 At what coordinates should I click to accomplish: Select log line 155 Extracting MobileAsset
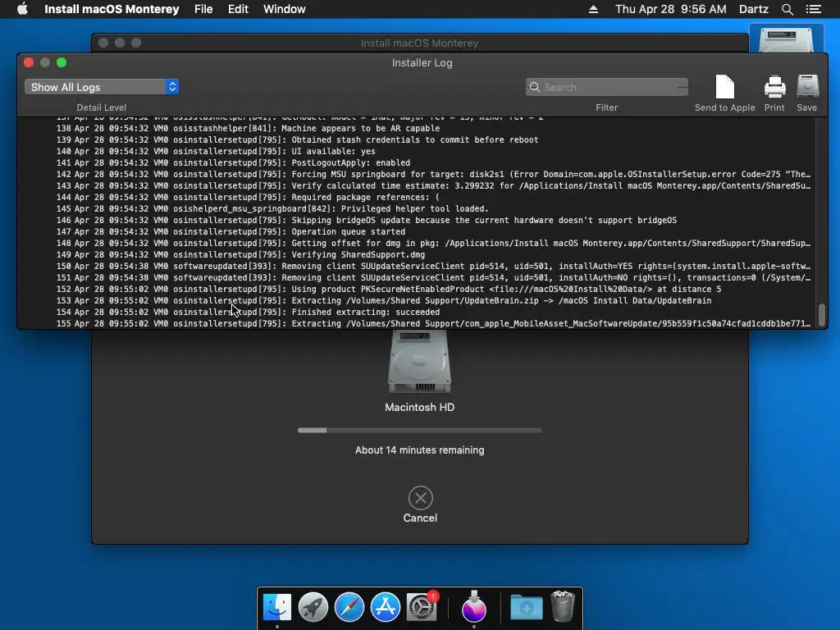point(418,323)
